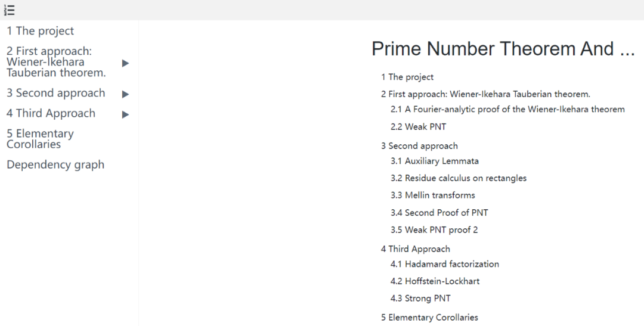Screen dimensions: 644x326
Task: Select '5 Elementary Corollaries' in sidebar
Action: [40, 139]
